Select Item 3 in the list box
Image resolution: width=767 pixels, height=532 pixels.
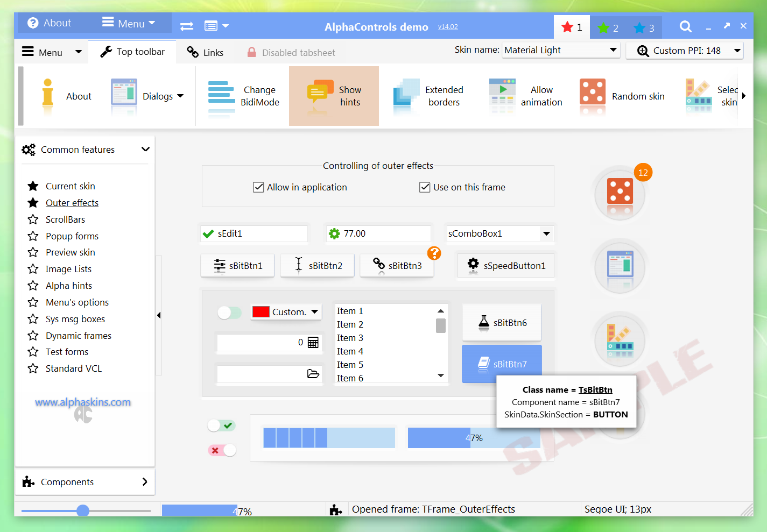point(350,338)
